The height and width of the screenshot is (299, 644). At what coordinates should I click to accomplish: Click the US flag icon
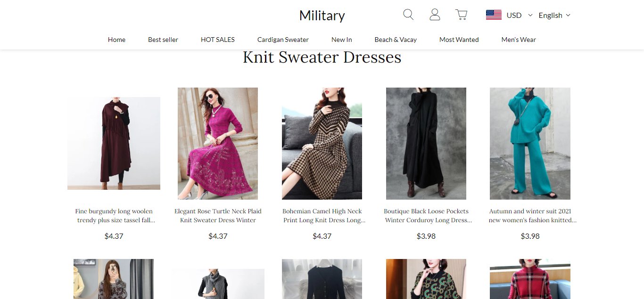tap(494, 15)
